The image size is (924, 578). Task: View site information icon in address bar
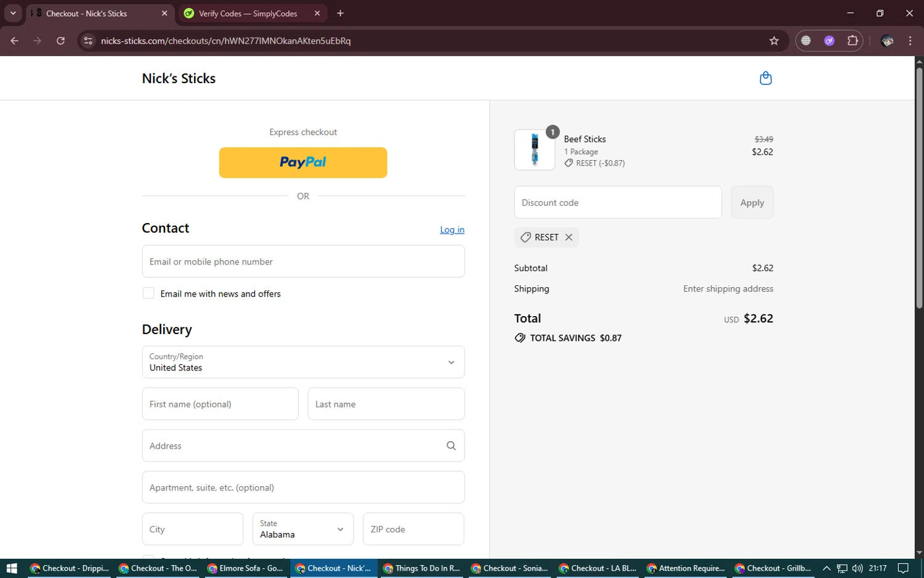coord(88,41)
